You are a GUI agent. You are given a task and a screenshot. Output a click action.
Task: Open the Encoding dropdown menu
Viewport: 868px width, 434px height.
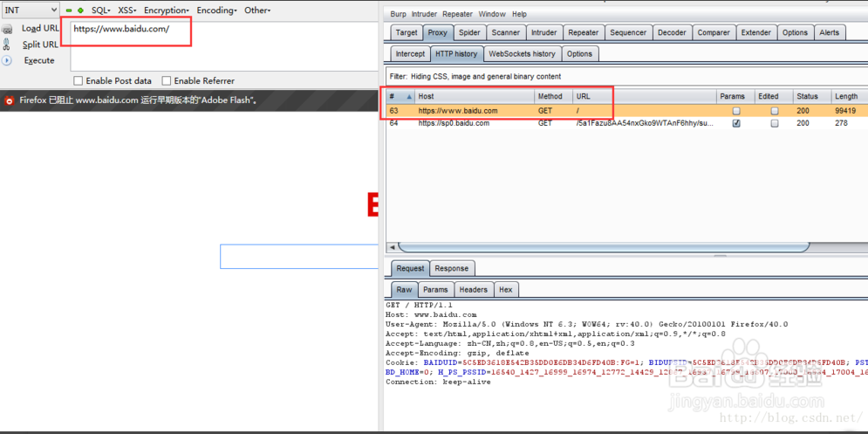(217, 10)
